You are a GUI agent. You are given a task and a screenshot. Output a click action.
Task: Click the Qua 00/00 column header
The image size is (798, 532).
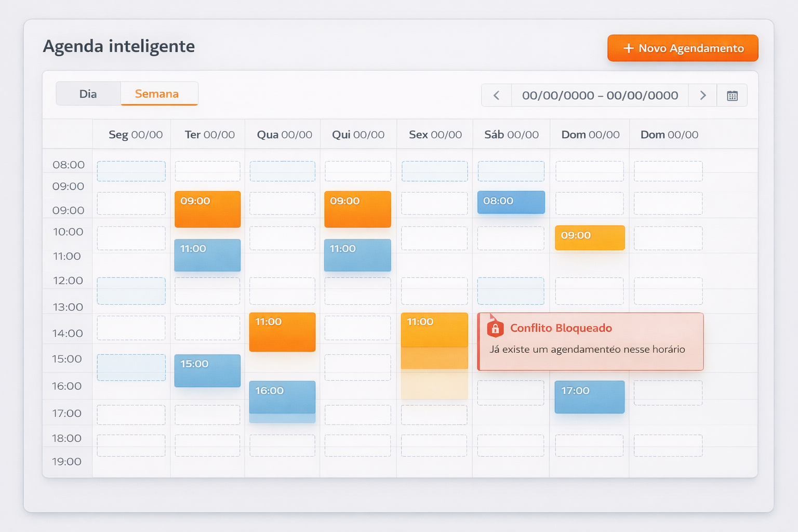click(282, 134)
